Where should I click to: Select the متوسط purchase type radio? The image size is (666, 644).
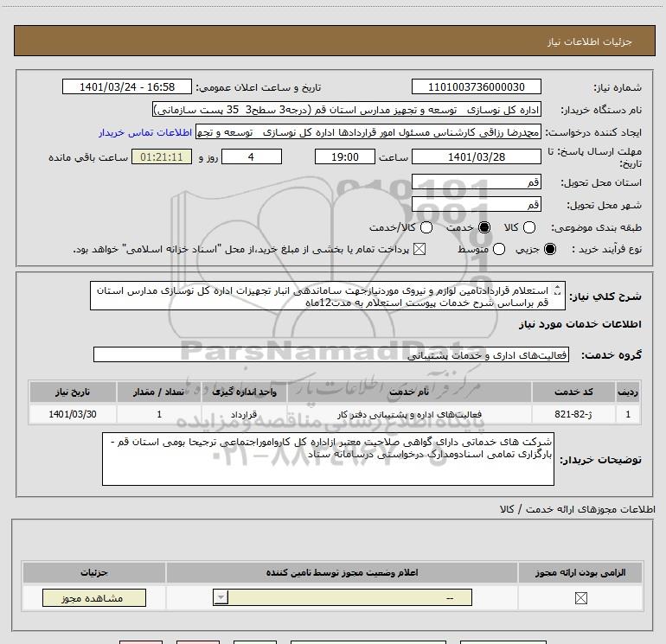point(499,249)
